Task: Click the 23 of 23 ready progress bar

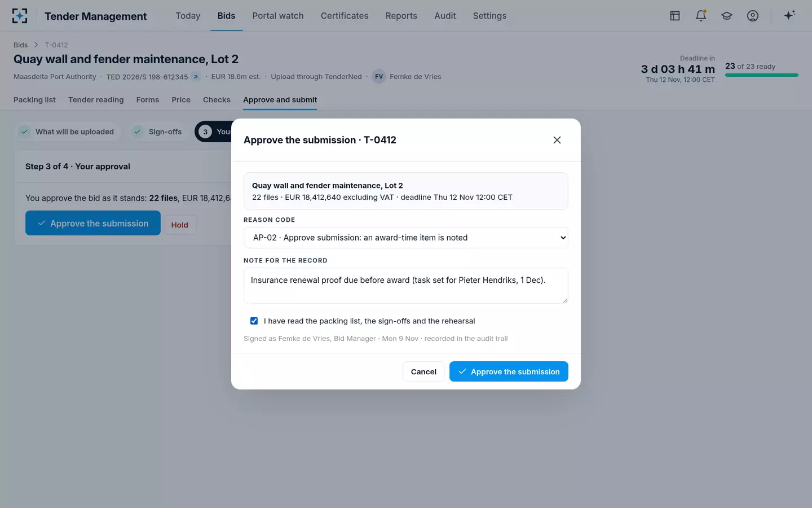Action: pos(762,75)
